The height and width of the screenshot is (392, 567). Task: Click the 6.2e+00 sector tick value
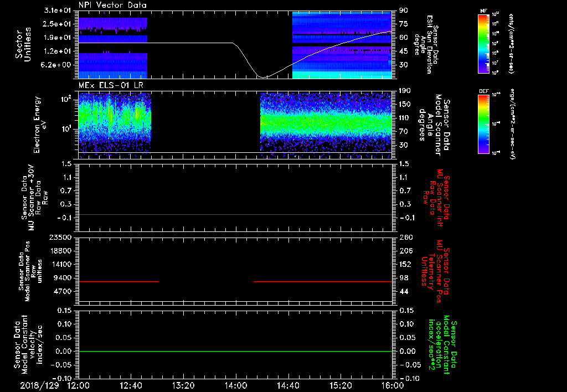point(57,65)
